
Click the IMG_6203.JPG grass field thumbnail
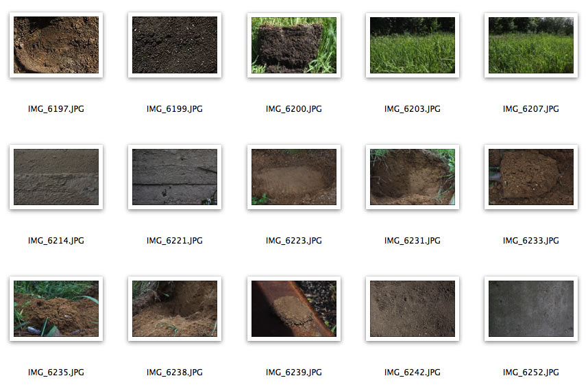[x=413, y=45]
